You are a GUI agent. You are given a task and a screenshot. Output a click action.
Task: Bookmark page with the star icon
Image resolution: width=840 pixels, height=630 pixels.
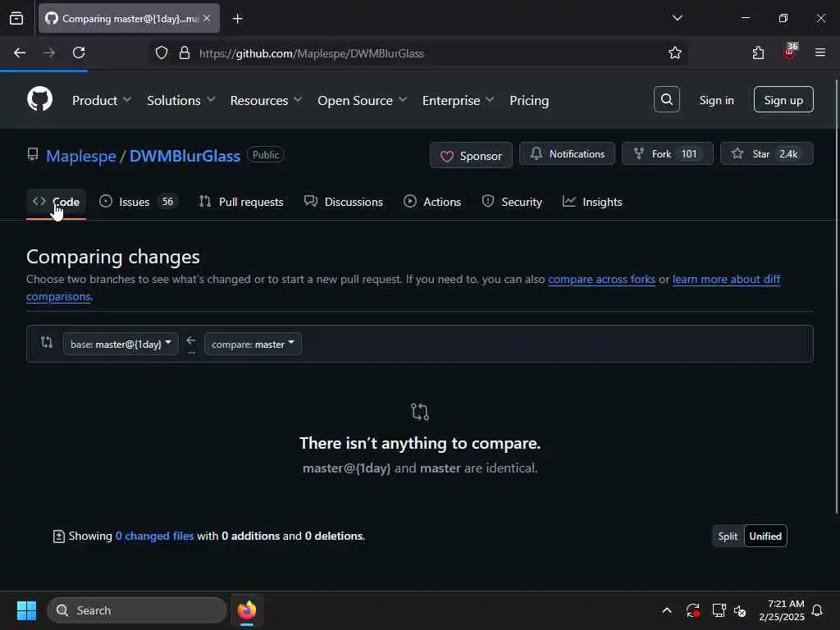(675, 52)
